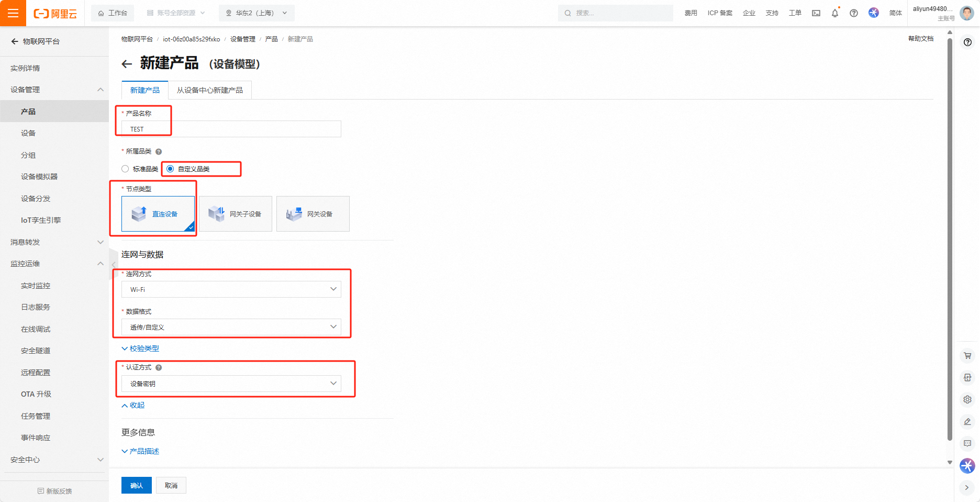Open 工作台 button
The image size is (980, 502).
tap(113, 13)
